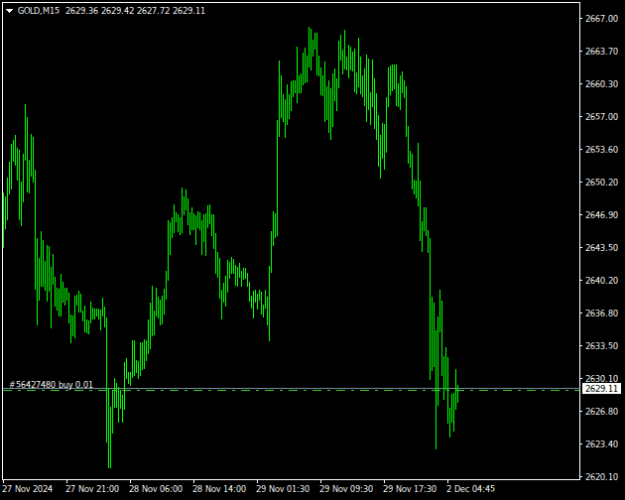625x500 pixels.
Task: Click the 2667.00 price axis label
Action: [601, 18]
